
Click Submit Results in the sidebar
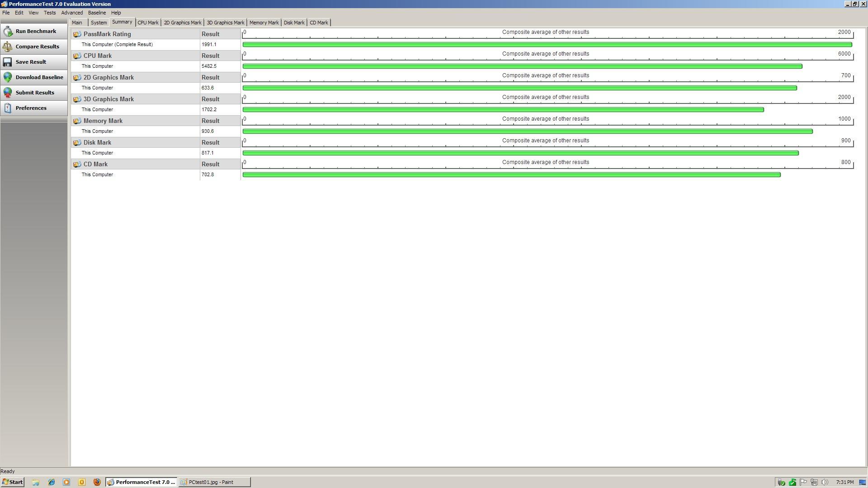tap(34, 93)
